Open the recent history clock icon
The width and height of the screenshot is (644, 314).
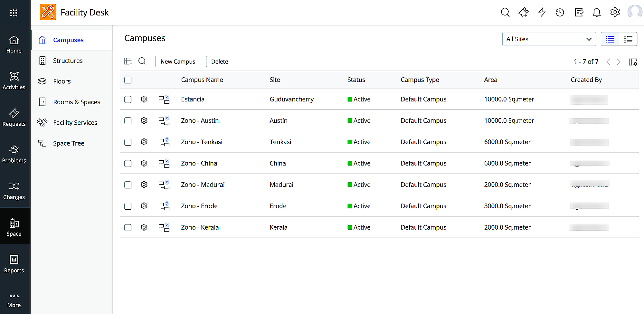tap(560, 13)
